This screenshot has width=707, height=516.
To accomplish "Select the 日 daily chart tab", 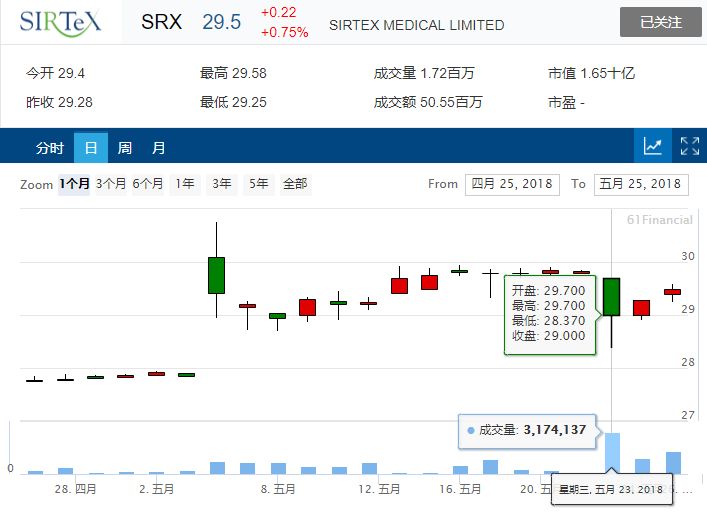I will pyautogui.click(x=91, y=147).
